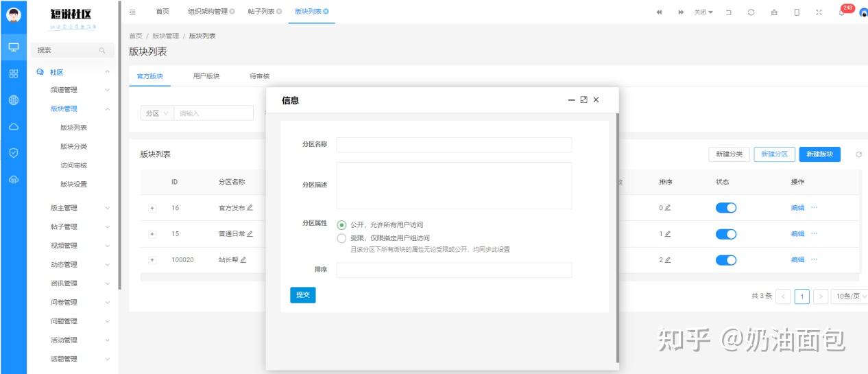Viewport: 868px width, 374px height.
Task: Toggle status switch for 普通日常 row
Action: click(726, 234)
